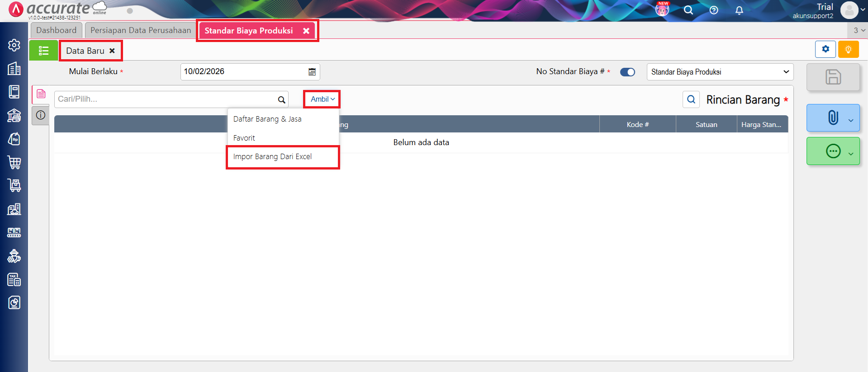Click the orange lightbulb tips icon
The height and width of the screenshot is (372, 868).
point(848,49)
